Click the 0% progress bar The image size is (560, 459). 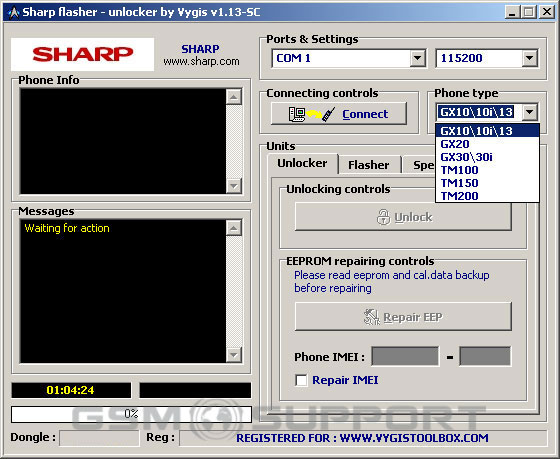point(131,414)
